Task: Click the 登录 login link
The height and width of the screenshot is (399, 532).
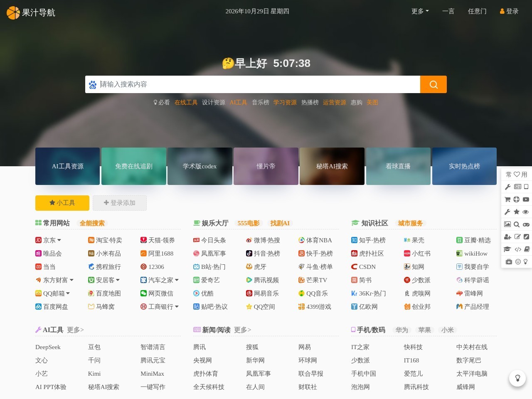Action: pyautogui.click(x=509, y=11)
